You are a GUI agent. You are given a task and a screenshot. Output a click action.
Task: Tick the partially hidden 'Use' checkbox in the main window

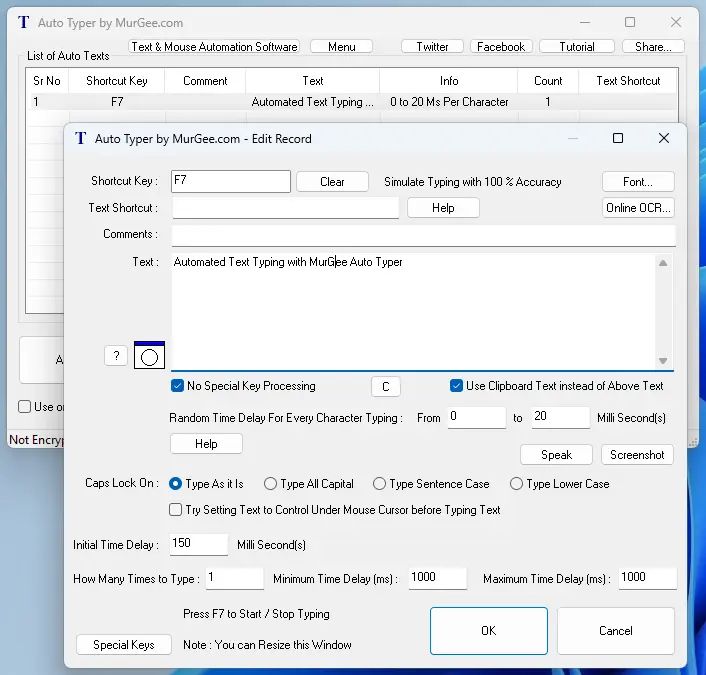pos(24,407)
